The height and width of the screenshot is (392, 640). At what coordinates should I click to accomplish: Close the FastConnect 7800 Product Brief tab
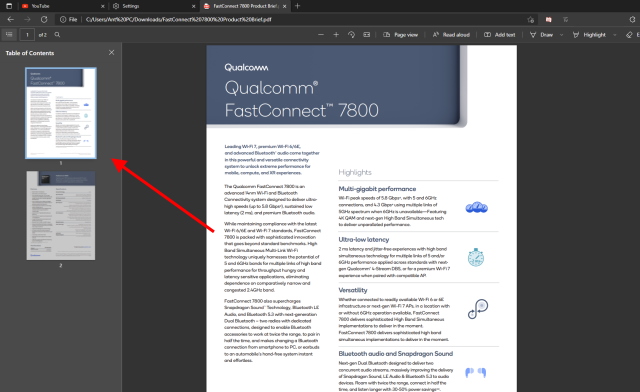click(x=284, y=6)
